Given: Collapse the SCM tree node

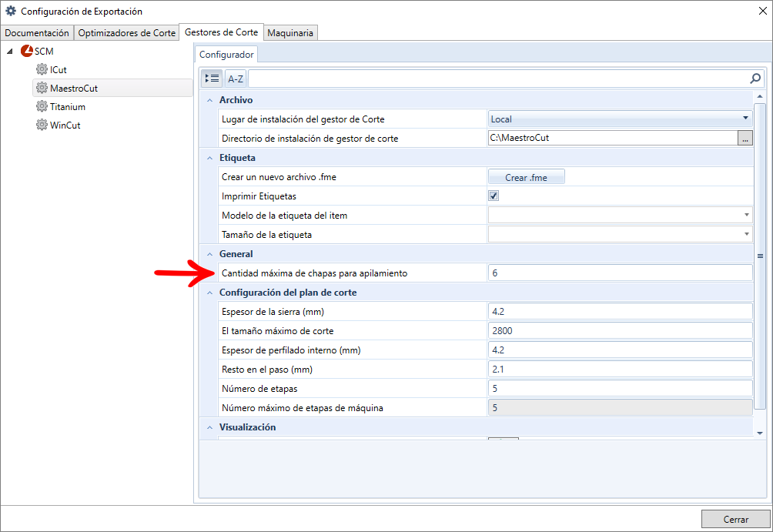Looking at the screenshot, I should [10, 52].
